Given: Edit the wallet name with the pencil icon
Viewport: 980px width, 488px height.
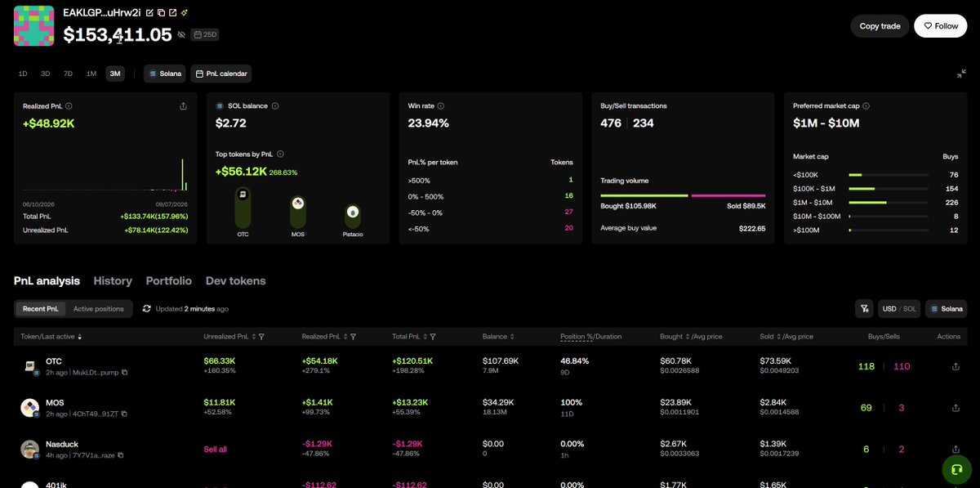Looking at the screenshot, I should (x=149, y=13).
